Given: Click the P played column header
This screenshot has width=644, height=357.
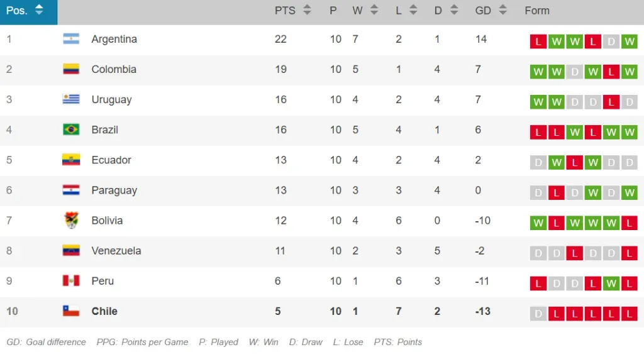Looking at the screenshot, I should pyautogui.click(x=333, y=11).
